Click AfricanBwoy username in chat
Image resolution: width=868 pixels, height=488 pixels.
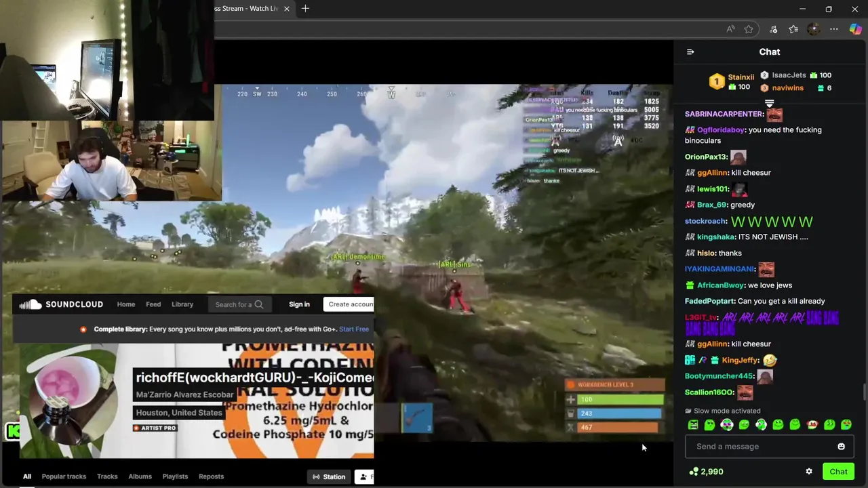(x=720, y=285)
